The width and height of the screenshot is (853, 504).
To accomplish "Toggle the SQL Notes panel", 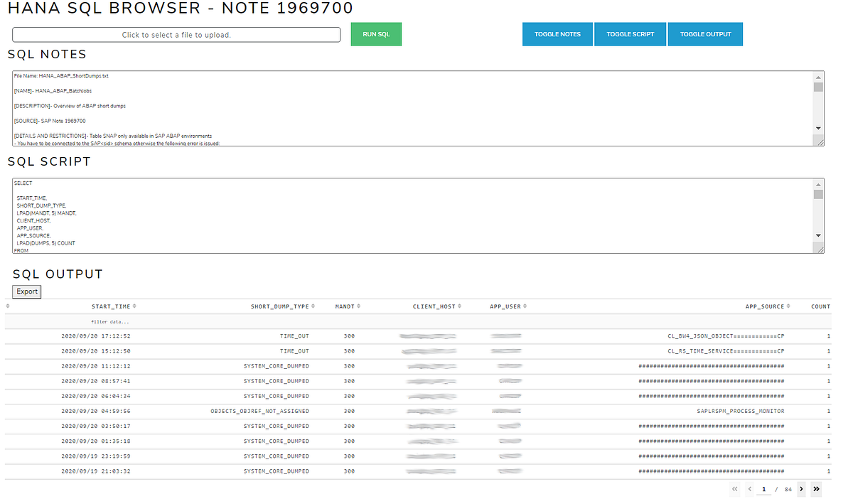I will pyautogui.click(x=557, y=33).
